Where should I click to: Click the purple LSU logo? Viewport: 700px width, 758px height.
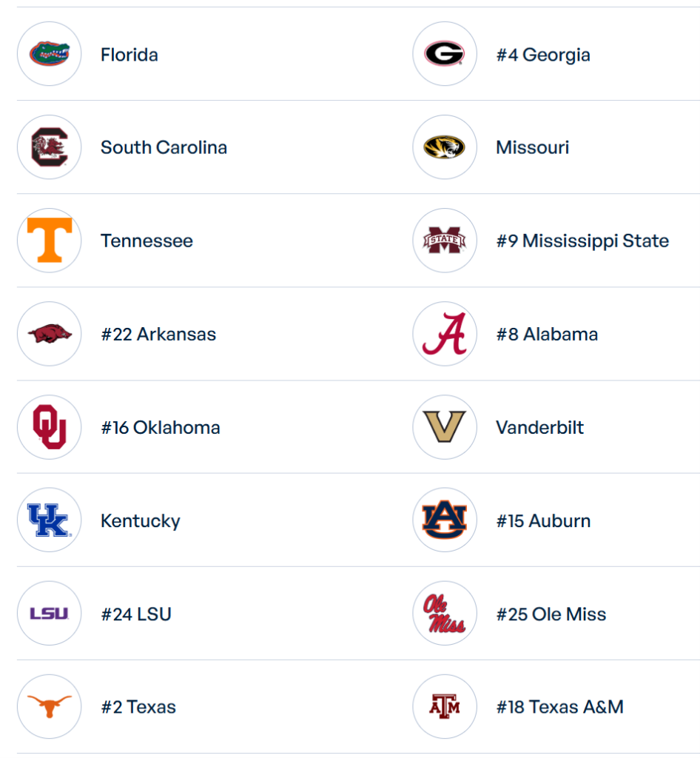pyautogui.click(x=50, y=614)
